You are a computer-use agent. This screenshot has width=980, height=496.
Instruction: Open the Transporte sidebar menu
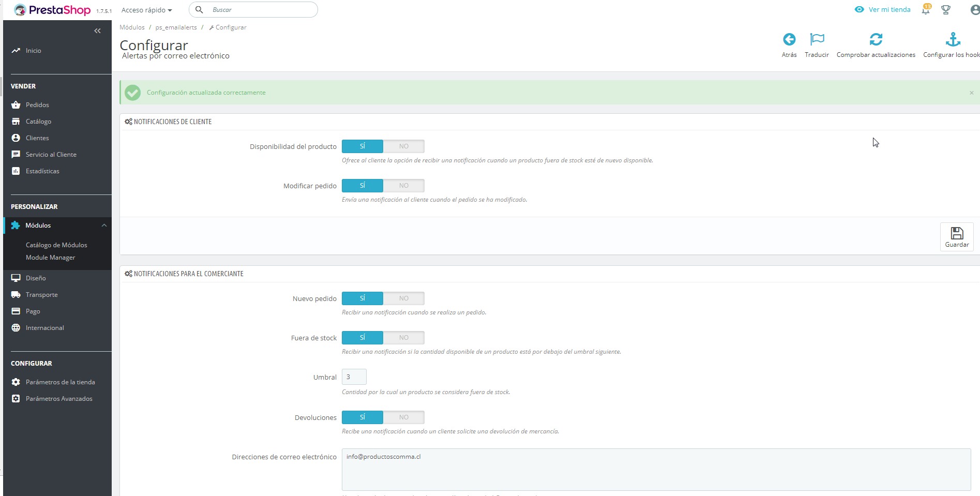42,294
